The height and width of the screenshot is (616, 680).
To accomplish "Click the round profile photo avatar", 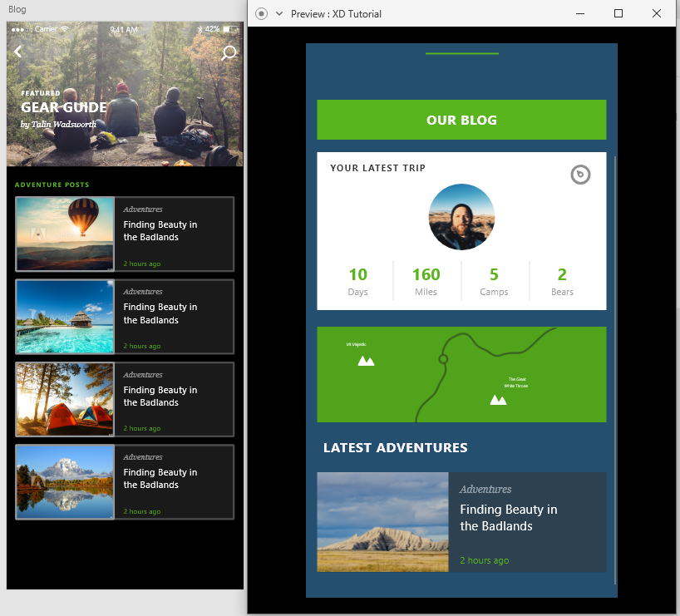I will click(461, 217).
